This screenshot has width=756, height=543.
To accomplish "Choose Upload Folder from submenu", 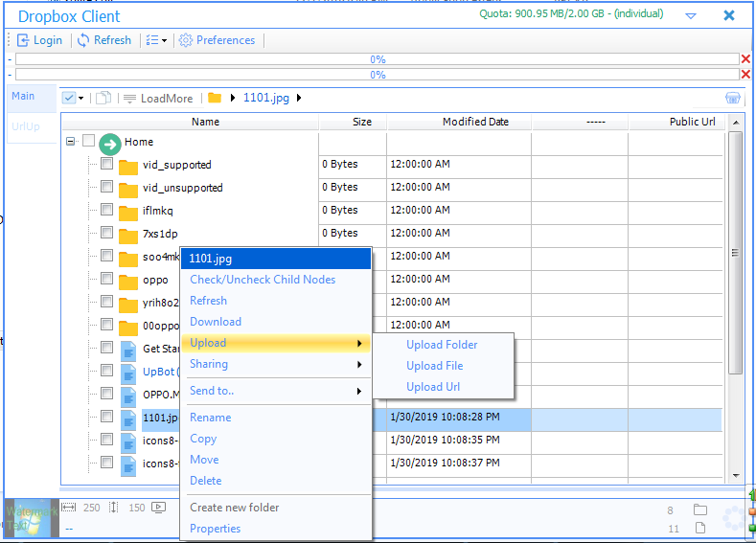I will coord(442,345).
